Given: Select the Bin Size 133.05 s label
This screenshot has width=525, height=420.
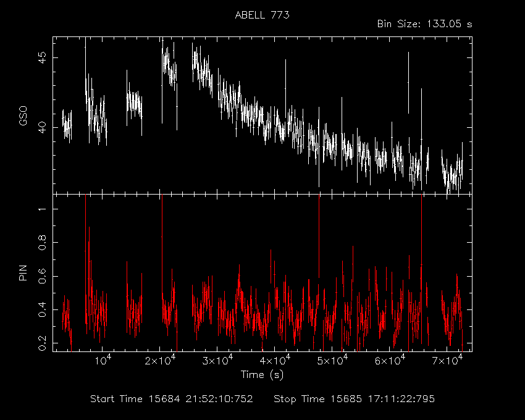Looking at the screenshot, I should pyautogui.click(x=424, y=24).
